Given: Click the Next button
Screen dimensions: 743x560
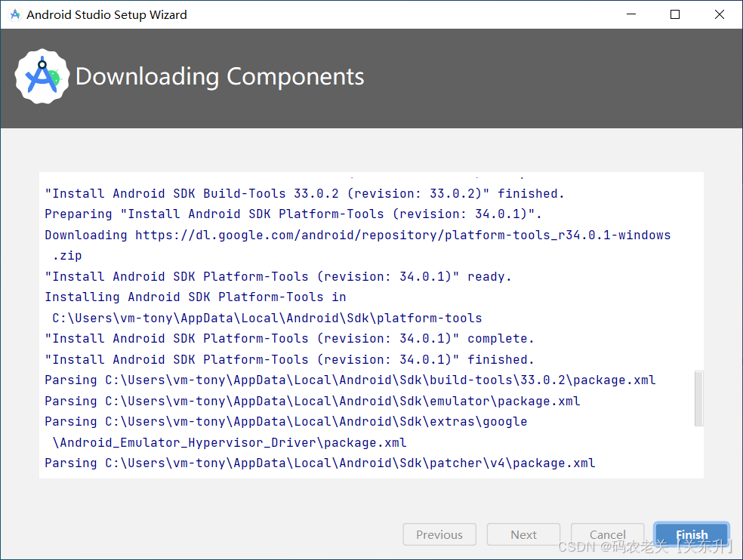Looking at the screenshot, I should click(x=523, y=534).
